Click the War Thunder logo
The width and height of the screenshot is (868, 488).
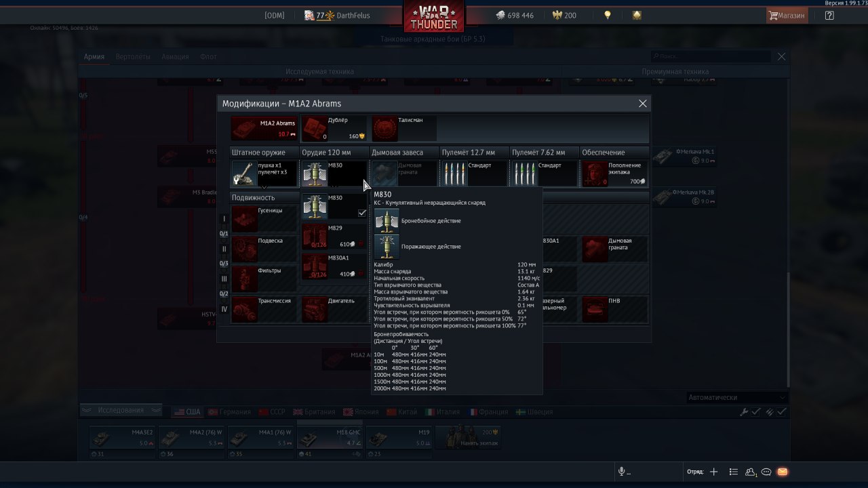pyautogui.click(x=434, y=17)
